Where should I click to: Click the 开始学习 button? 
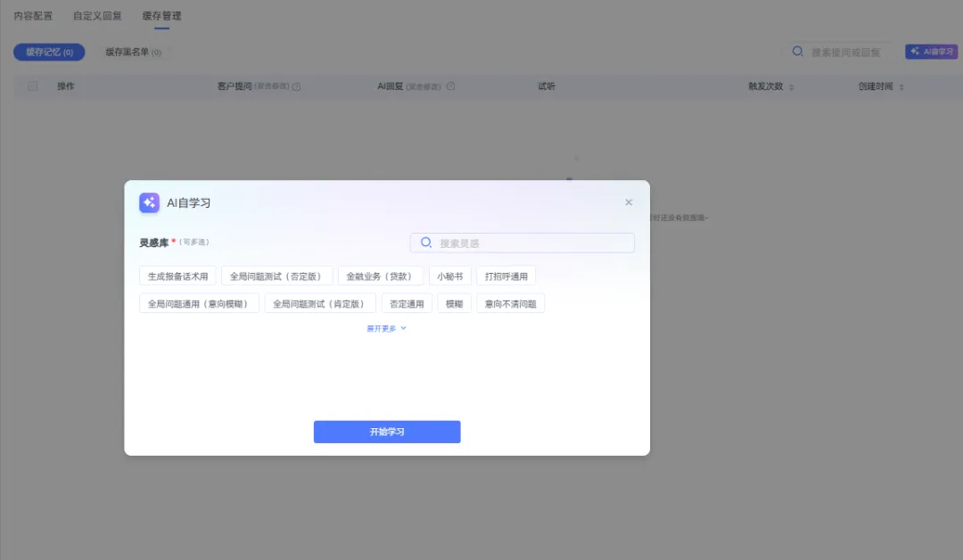[x=387, y=432]
